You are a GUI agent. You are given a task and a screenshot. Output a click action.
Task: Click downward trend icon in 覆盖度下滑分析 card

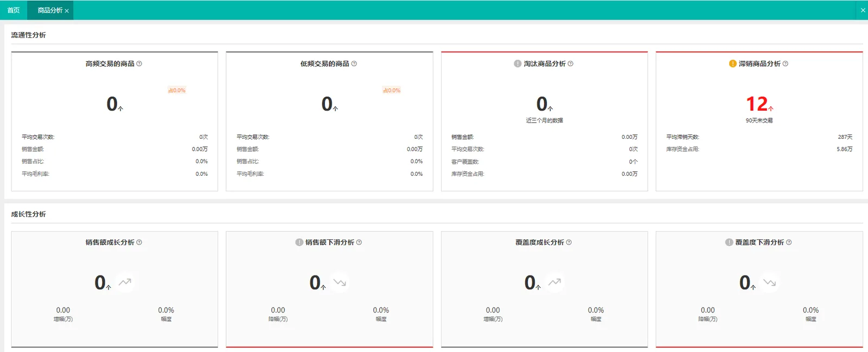click(x=769, y=282)
